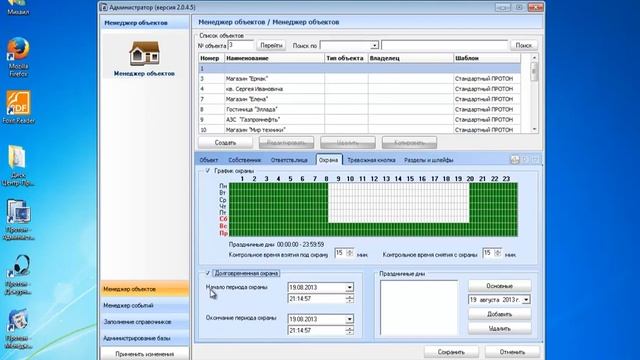Image resolution: width=640 pixels, height=360 pixels.
Task: Switch to the Собственник tab
Action: pyautogui.click(x=244, y=160)
